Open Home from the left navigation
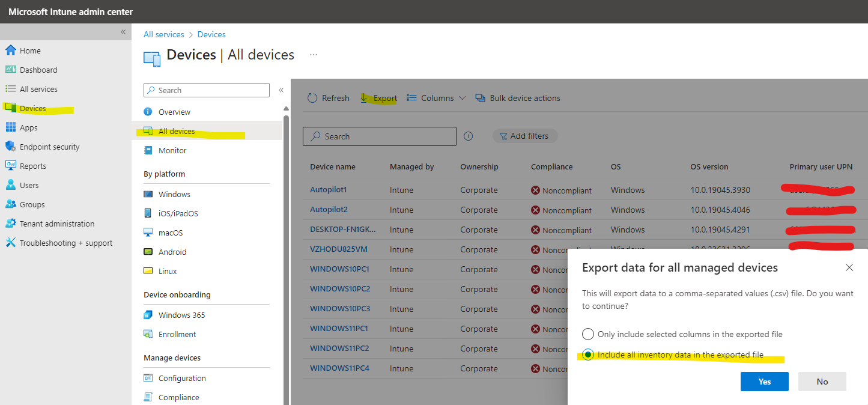Image resolution: width=868 pixels, height=405 pixels. [30, 50]
